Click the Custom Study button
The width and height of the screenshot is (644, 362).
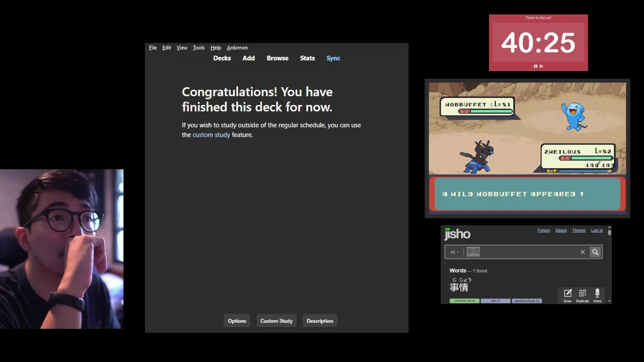pos(276,321)
